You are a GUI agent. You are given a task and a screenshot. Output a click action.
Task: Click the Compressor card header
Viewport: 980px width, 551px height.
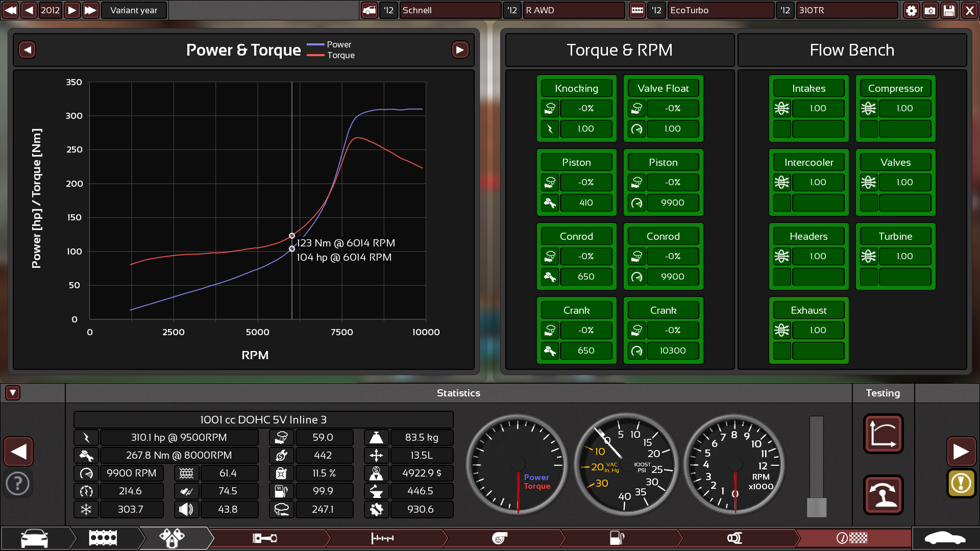(x=895, y=88)
